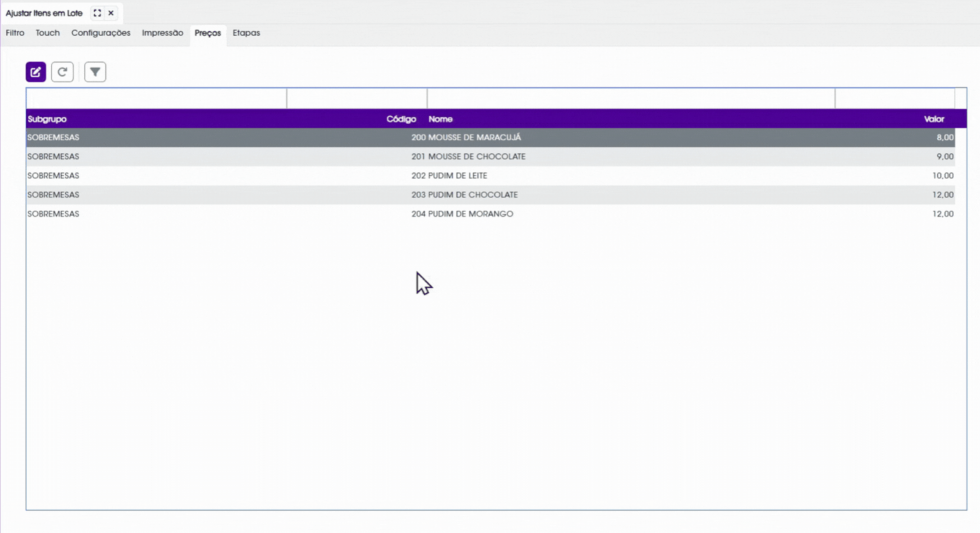This screenshot has height=533, width=980.
Task: Sort by the Código column header
Action: click(x=401, y=119)
